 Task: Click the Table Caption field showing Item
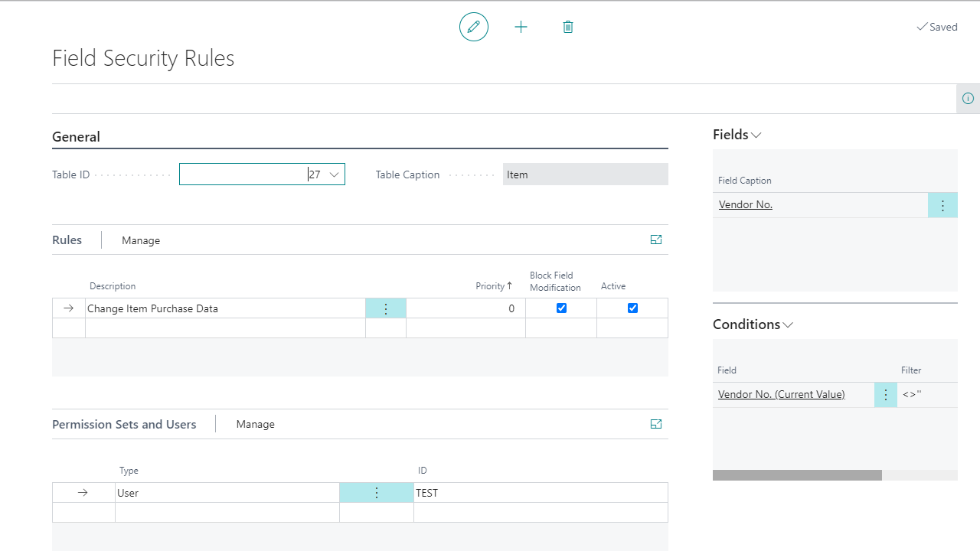pyautogui.click(x=586, y=174)
